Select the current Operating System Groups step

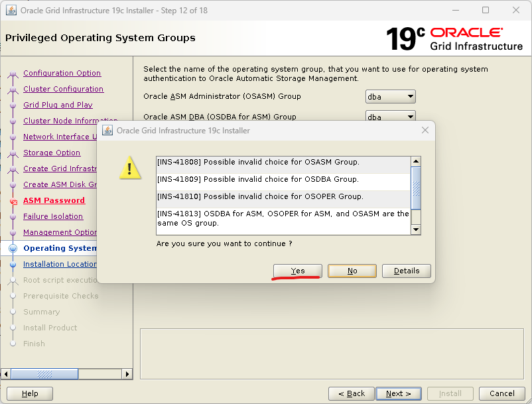pos(60,248)
